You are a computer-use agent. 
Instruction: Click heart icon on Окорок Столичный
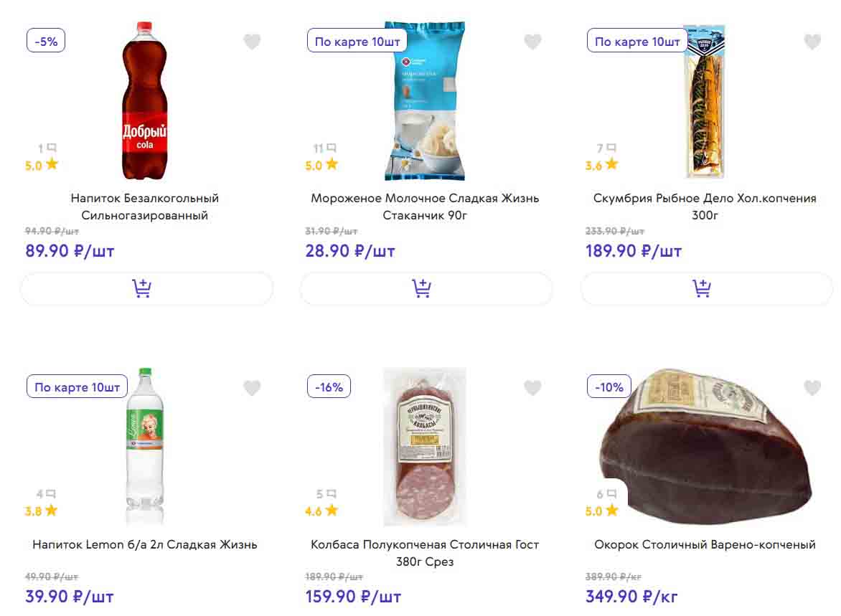coord(812,389)
